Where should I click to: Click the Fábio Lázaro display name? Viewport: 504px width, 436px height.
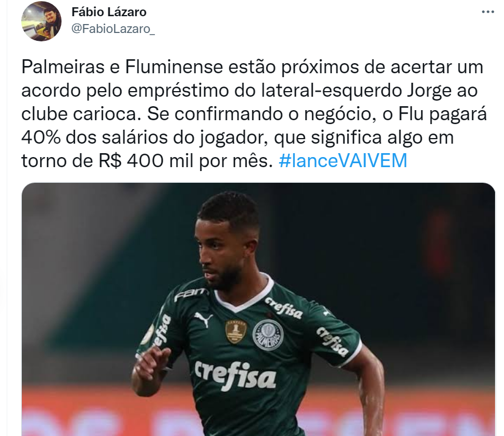click(109, 12)
